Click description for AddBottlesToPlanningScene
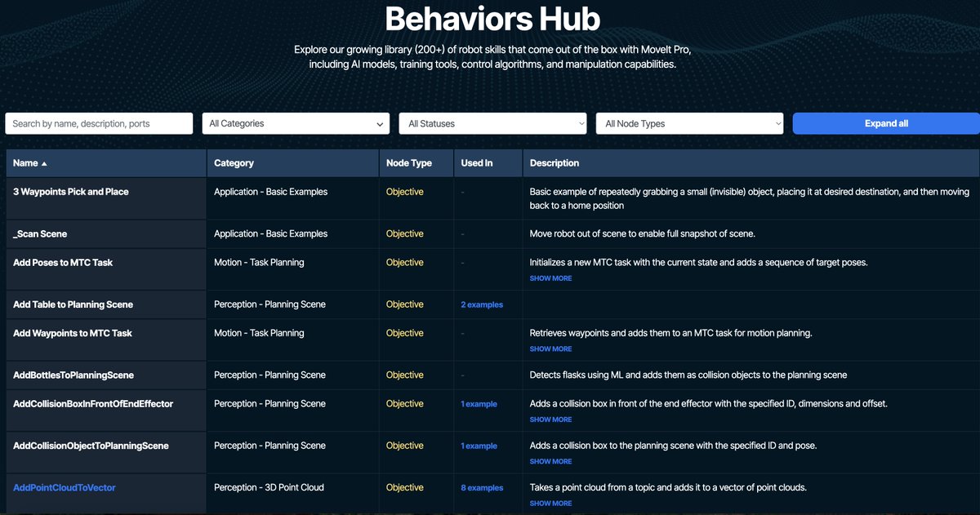The width and height of the screenshot is (980, 515). pyautogui.click(x=688, y=375)
